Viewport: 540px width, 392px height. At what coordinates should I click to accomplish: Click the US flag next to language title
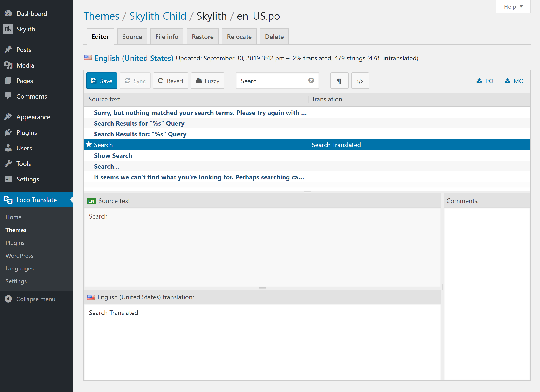coord(88,58)
